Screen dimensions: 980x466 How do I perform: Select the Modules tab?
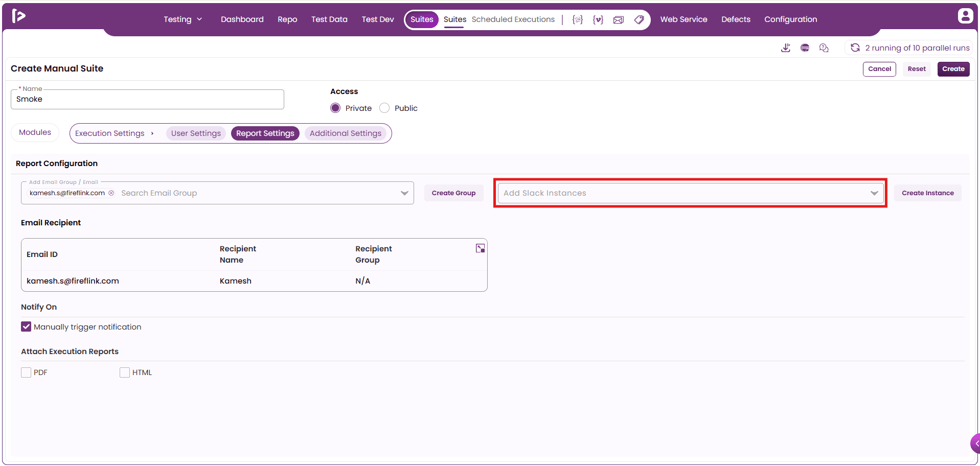coord(35,132)
